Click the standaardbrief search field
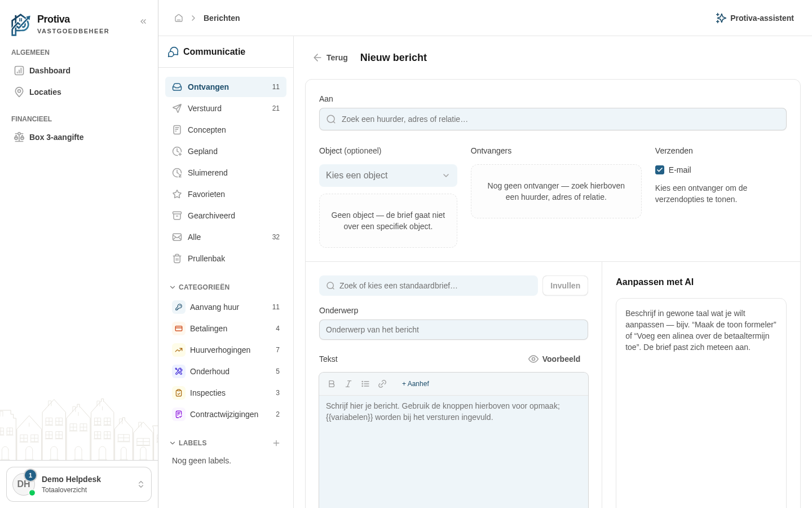The image size is (812, 508). coord(429,286)
